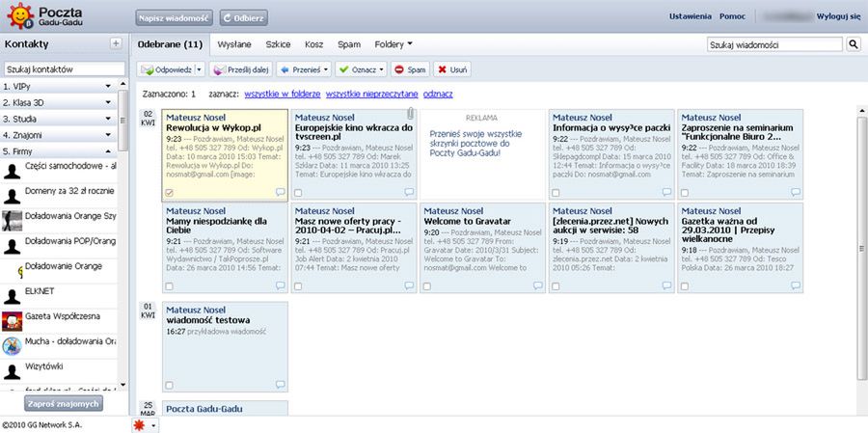The height and width of the screenshot is (433, 868).
Task: Click Zaproś znajomych button
Action: [64, 403]
